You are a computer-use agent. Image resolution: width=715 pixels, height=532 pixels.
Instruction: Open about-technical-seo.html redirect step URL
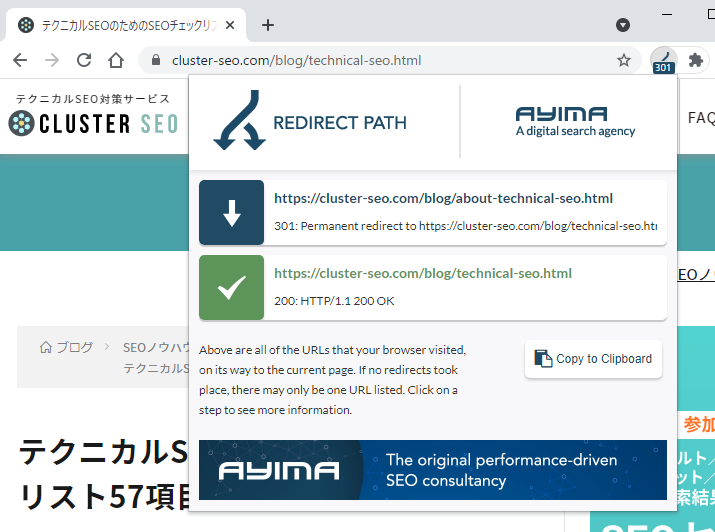[x=443, y=198]
